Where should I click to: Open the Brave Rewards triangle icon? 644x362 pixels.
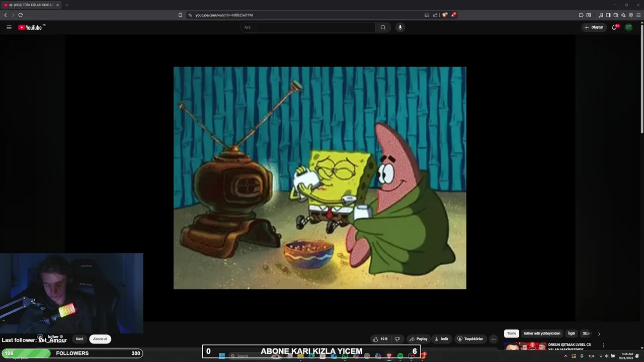tap(453, 15)
